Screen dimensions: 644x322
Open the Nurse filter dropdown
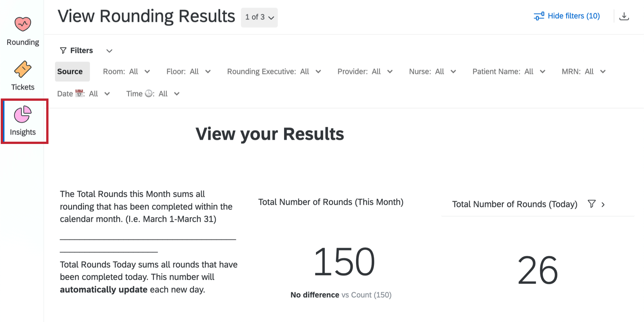tap(432, 72)
